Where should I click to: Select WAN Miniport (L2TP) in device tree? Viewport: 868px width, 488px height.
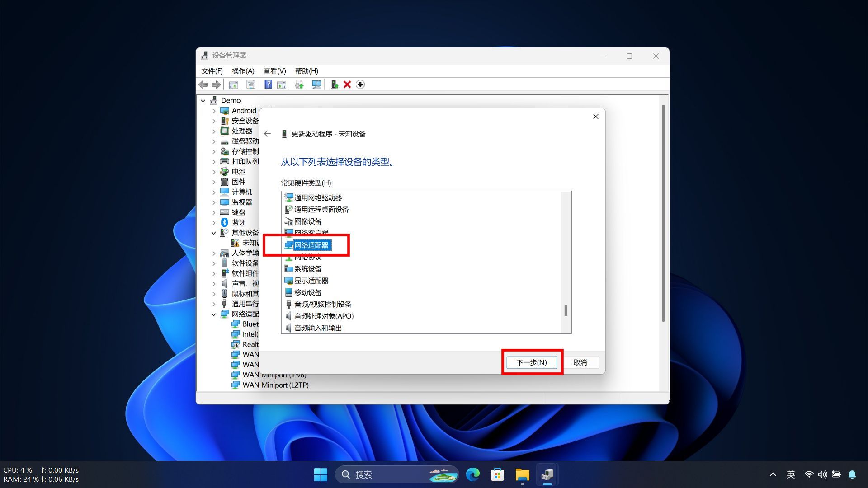point(275,385)
